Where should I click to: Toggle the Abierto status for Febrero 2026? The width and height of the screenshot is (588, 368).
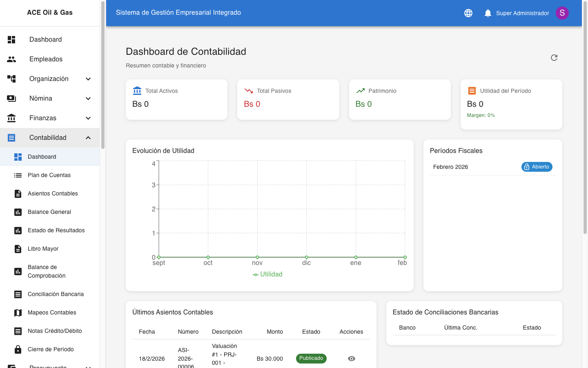(537, 167)
